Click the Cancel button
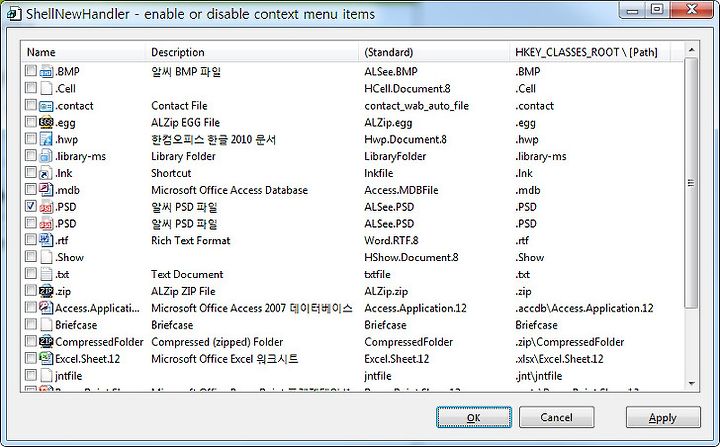This screenshot has height=447, width=720. (557, 417)
